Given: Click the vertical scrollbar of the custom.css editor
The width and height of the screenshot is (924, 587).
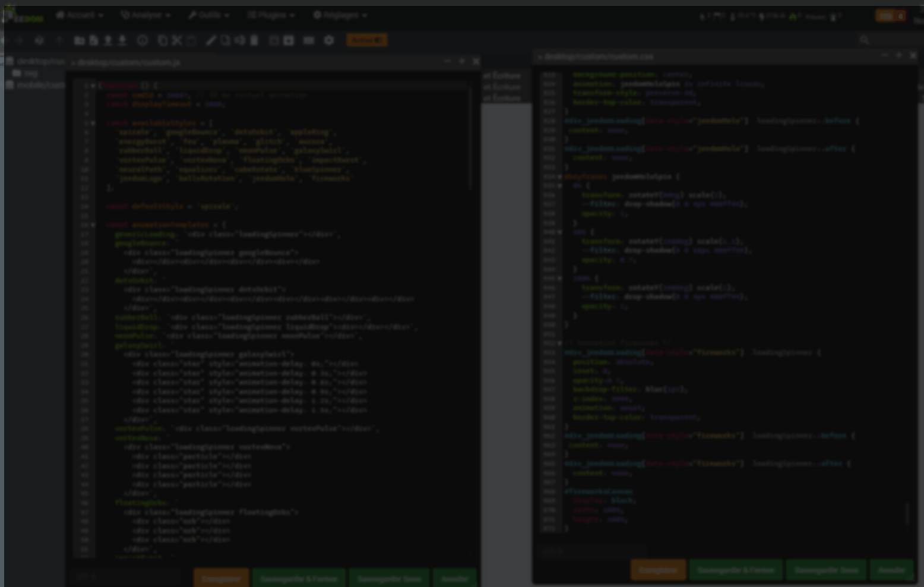Looking at the screenshot, I should click(908, 514).
